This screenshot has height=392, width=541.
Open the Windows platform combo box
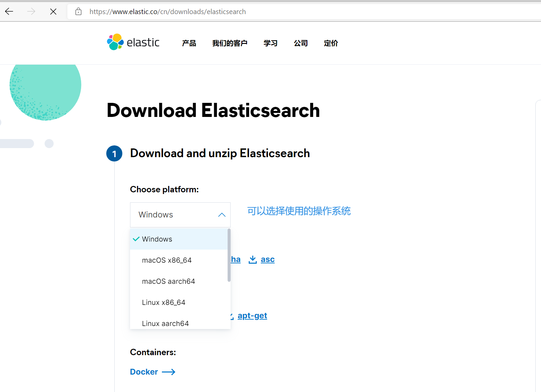(x=180, y=215)
